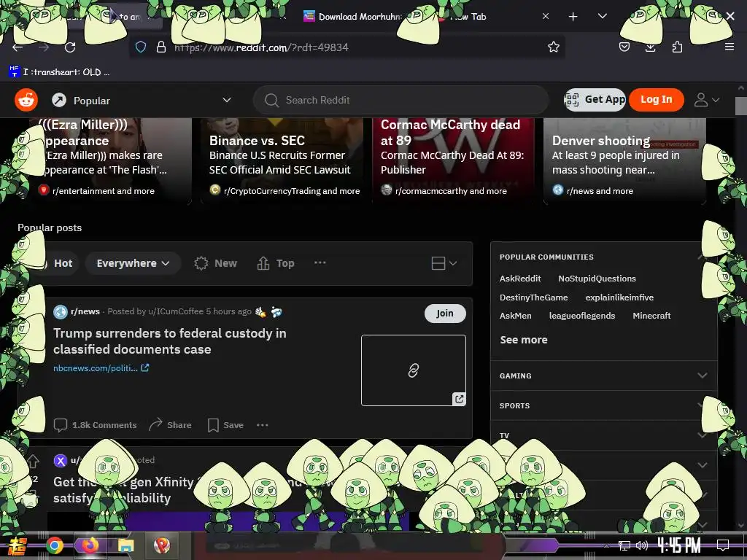Open the NoStupidQuestions community link
The height and width of the screenshot is (560, 747).
[597, 279]
